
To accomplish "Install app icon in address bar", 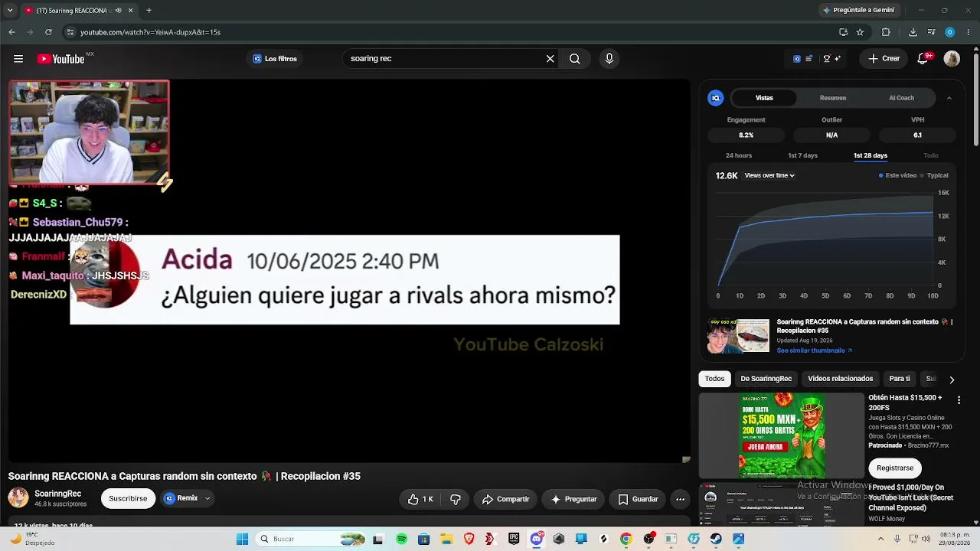I will (x=843, y=32).
